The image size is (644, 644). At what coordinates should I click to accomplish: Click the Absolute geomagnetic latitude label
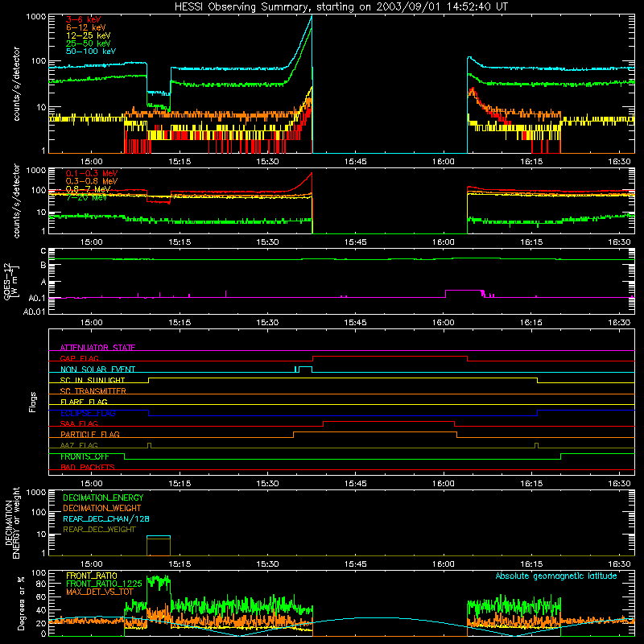click(556, 576)
